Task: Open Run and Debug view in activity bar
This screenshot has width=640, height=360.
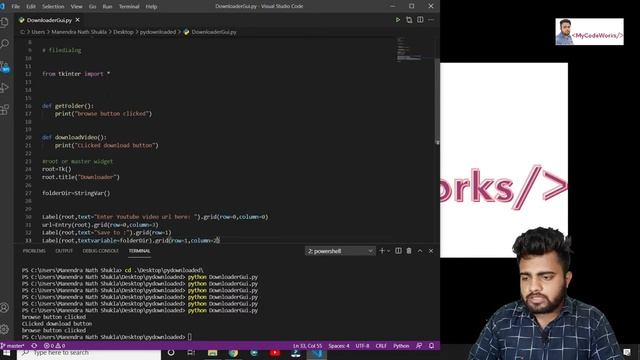Action: pyautogui.click(x=5, y=87)
